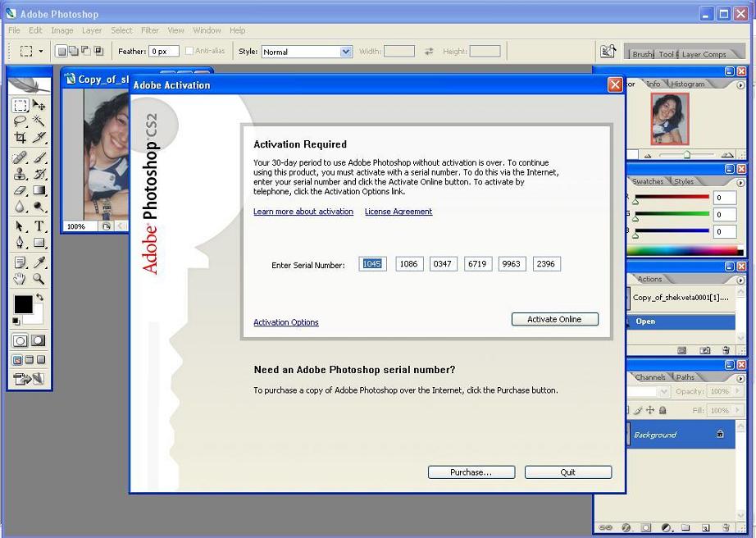Select the Rectangular Marquee tool in toolbox
The image size is (756, 538).
20,105
